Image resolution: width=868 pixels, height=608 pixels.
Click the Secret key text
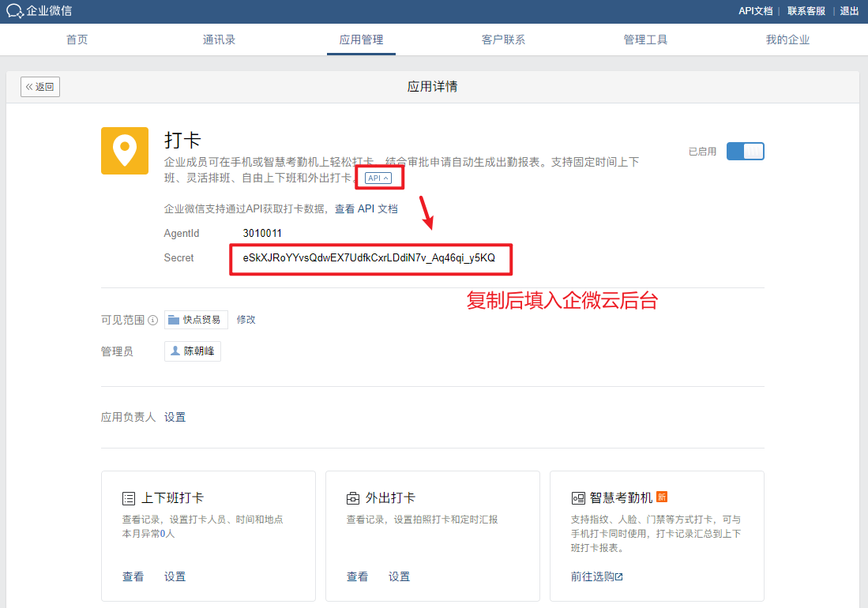pyautogui.click(x=369, y=258)
